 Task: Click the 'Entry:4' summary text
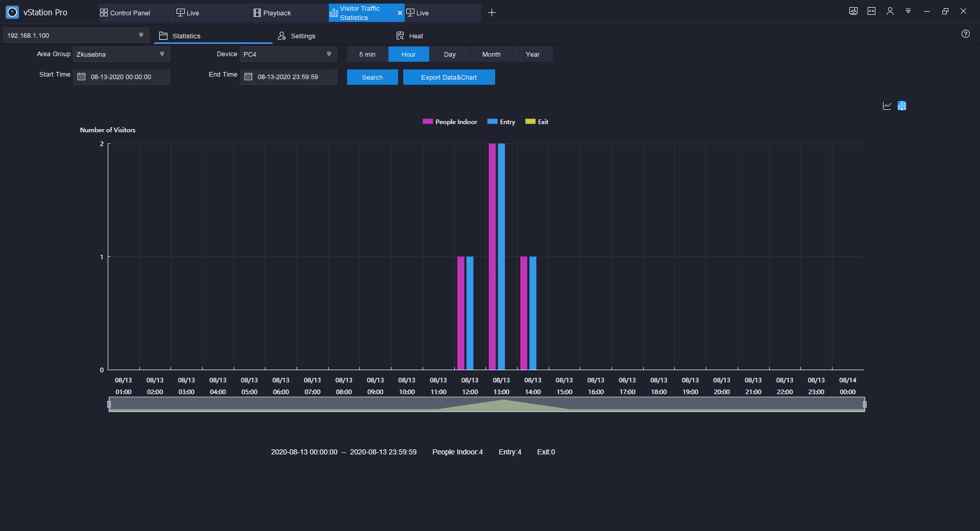(510, 452)
